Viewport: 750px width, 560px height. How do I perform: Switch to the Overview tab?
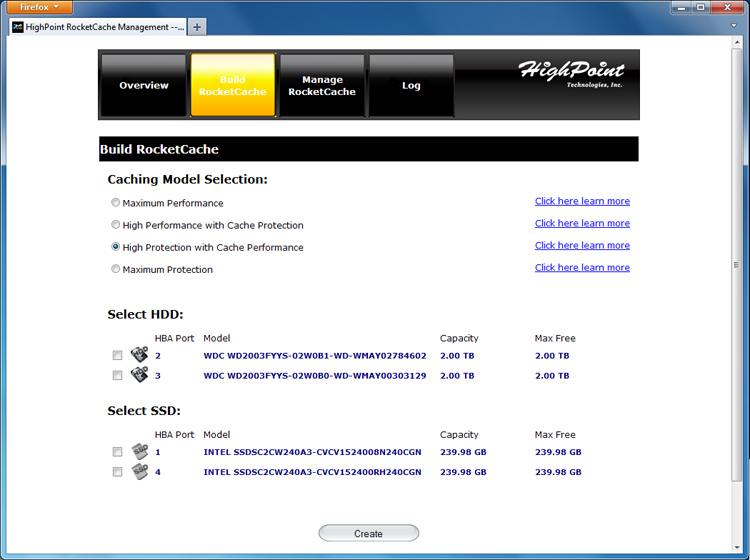tap(143, 85)
